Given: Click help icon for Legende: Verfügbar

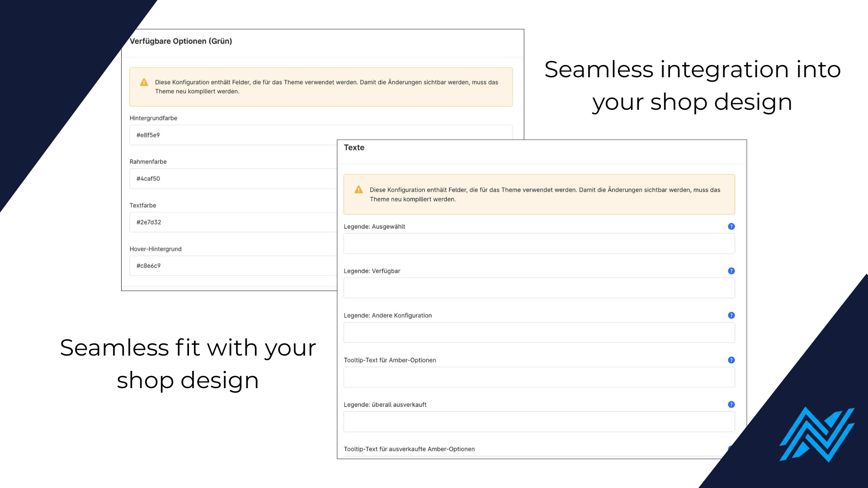Looking at the screenshot, I should point(731,271).
